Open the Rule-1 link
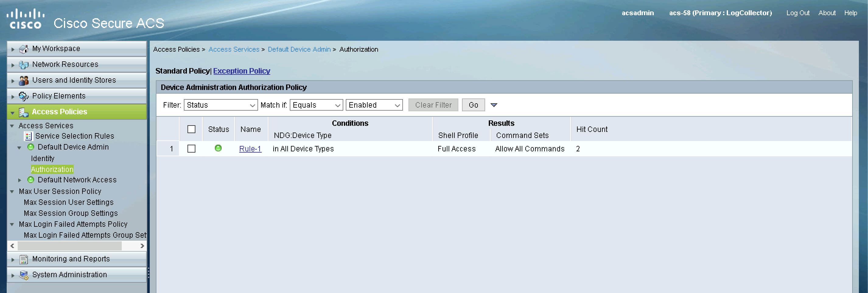 (x=250, y=149)
